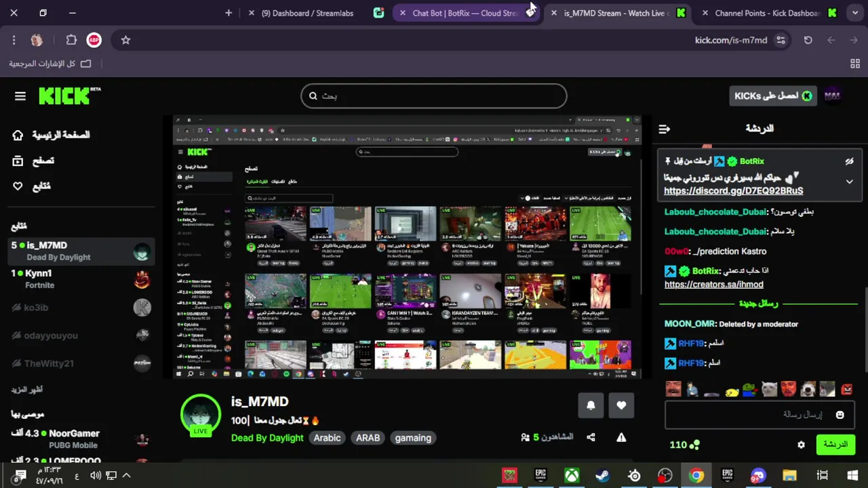Open the creators.sa/ihmod link
This screenshot has height=488, width=868.
click(x=713, y=285)
